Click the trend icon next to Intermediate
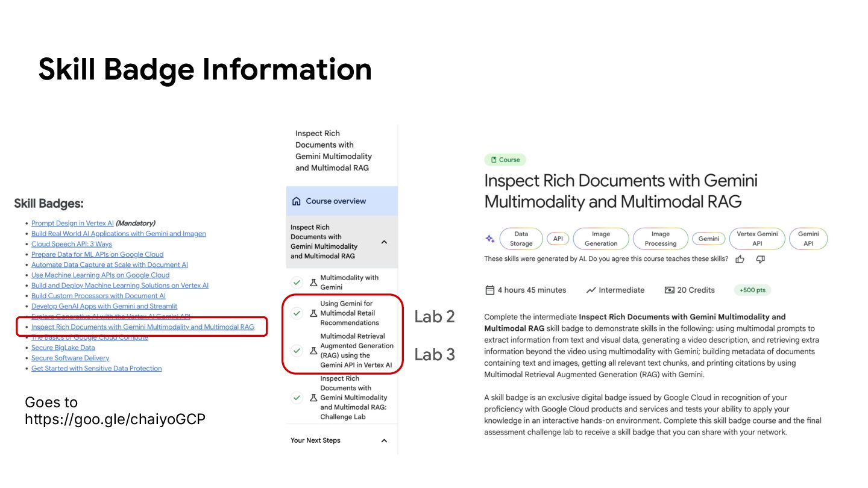 point(591,290)
